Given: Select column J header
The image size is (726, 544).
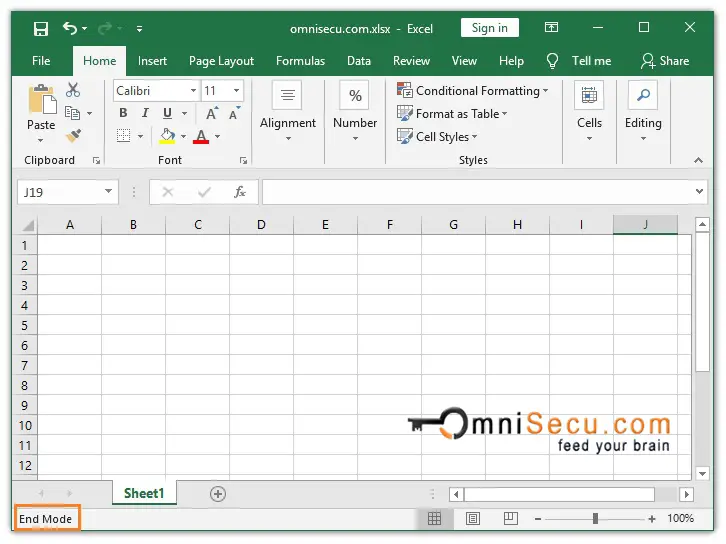Looking at the screenshot, I should click(645, 225).
